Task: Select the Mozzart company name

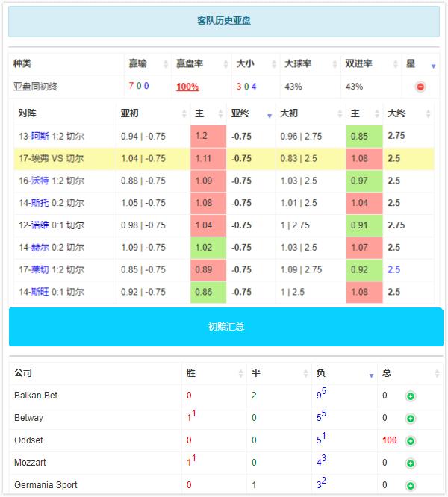Action: coord(30,463)
